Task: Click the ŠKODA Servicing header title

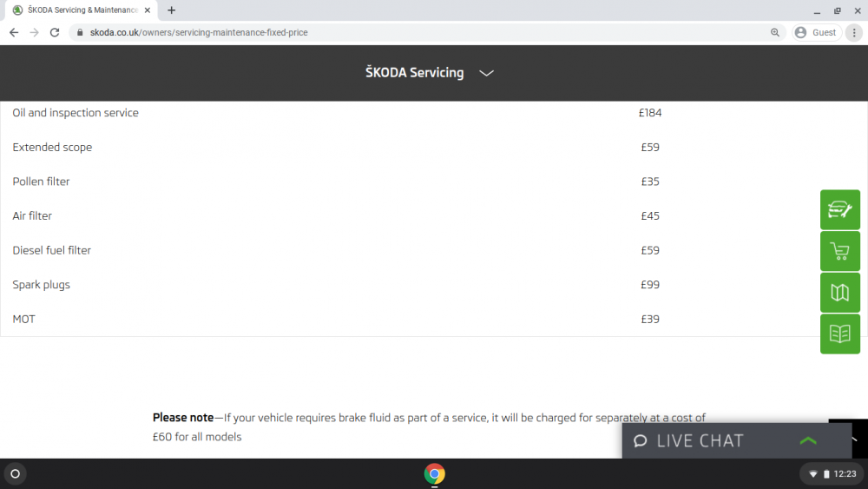Action: 415,73
